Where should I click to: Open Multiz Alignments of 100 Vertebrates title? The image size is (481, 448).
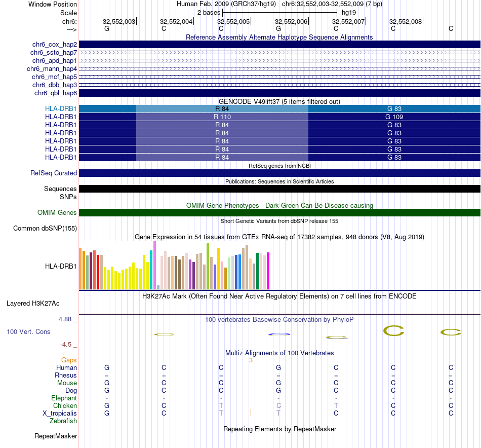point(279,353)
